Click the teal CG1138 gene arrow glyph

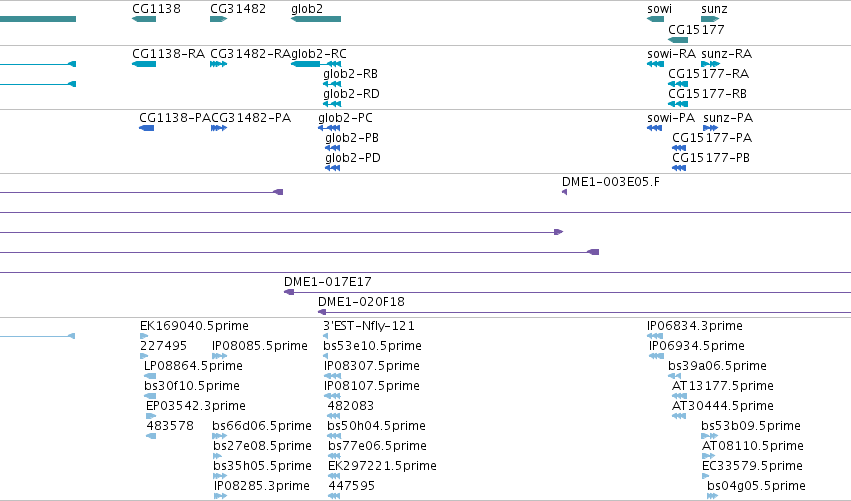click(x=144, y=19)
